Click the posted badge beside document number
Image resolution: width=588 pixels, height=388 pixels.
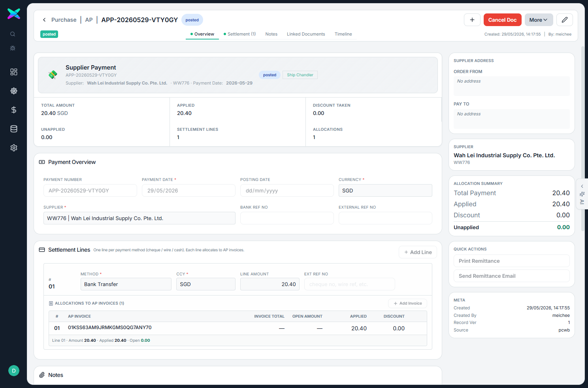192,20
